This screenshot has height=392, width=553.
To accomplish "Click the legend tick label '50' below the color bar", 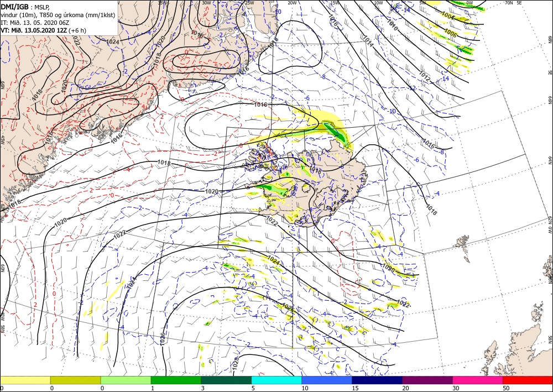I will pyautogui.click(x=506, y=388).
